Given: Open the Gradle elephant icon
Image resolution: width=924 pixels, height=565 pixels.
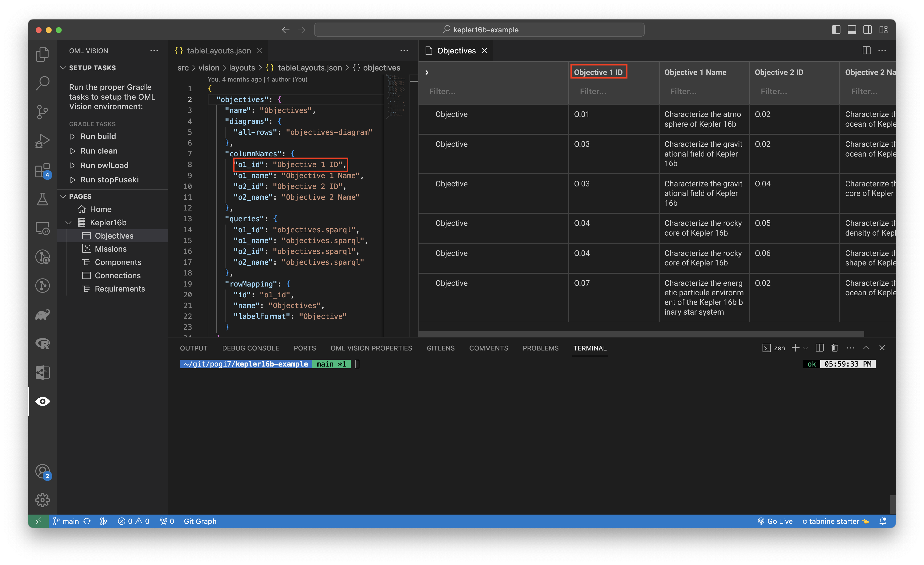Looking at the screenshot, I should pos(42,315).
